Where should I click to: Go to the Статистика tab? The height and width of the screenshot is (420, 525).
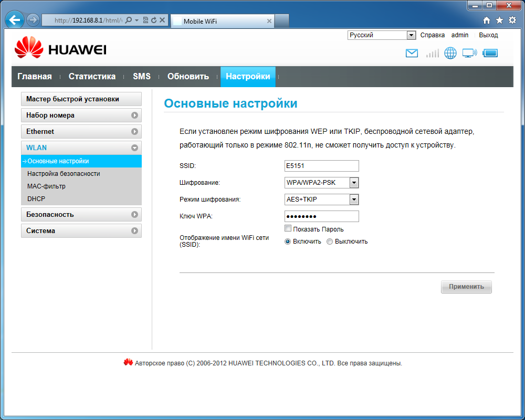pos(92,76)
